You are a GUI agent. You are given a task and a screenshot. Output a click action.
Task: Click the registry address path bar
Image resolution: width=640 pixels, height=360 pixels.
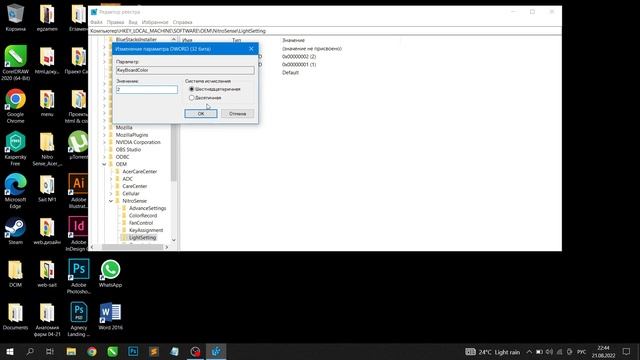[325, 31]
